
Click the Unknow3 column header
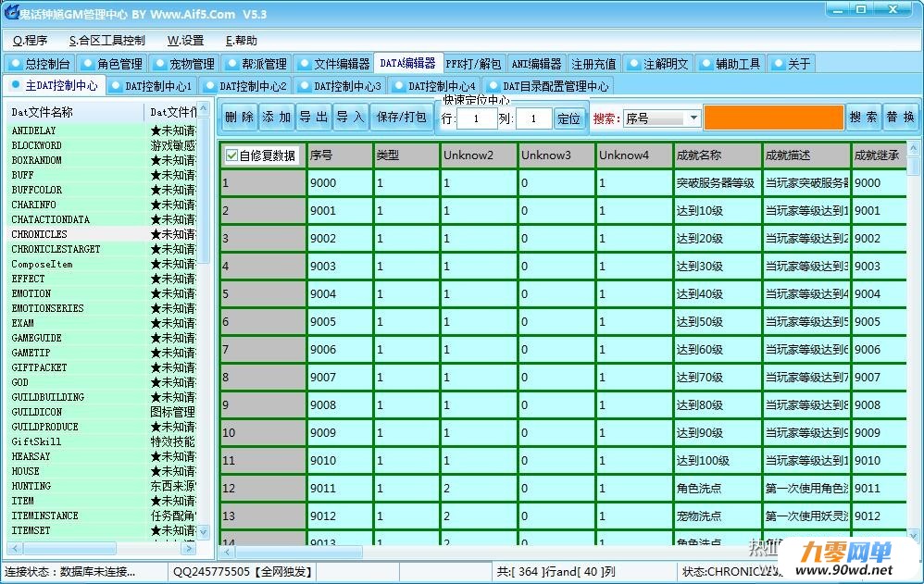[556, 155]
